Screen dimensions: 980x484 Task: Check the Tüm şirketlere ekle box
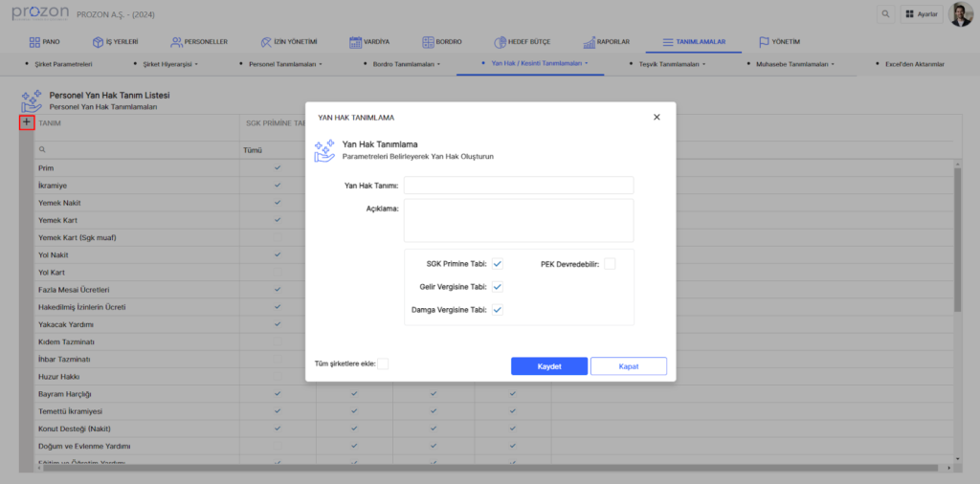383,363
